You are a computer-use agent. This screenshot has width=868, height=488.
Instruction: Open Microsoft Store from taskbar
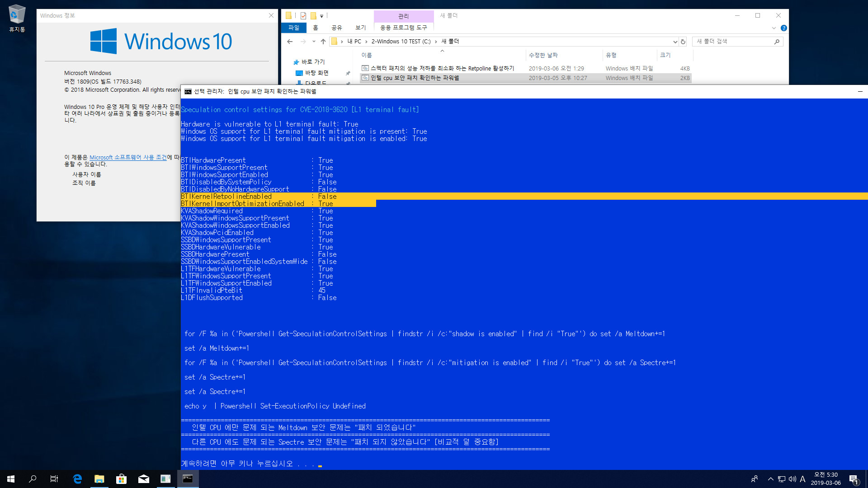pos(122,479)
